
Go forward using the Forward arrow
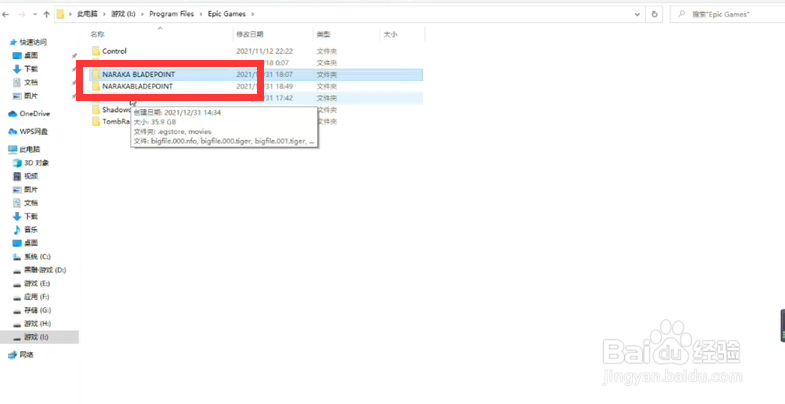22,15
